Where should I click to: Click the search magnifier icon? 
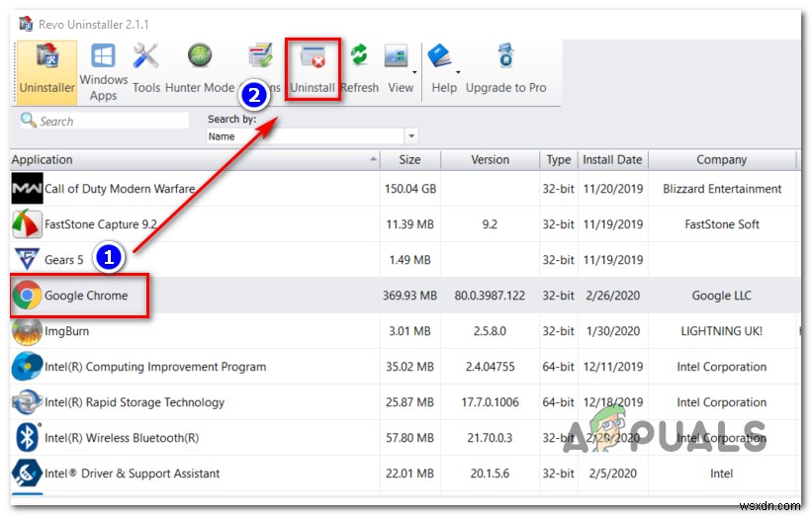(28, 120)
